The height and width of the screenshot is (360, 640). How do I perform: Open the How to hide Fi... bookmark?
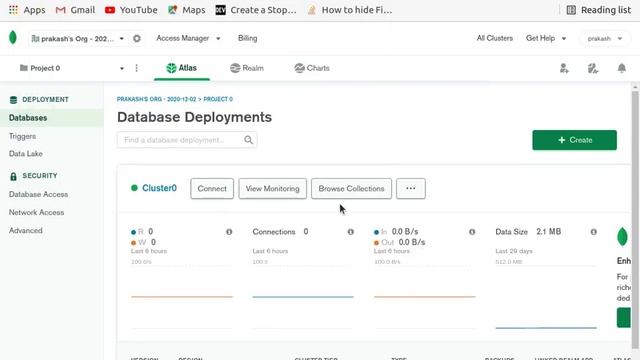point(350,10)
